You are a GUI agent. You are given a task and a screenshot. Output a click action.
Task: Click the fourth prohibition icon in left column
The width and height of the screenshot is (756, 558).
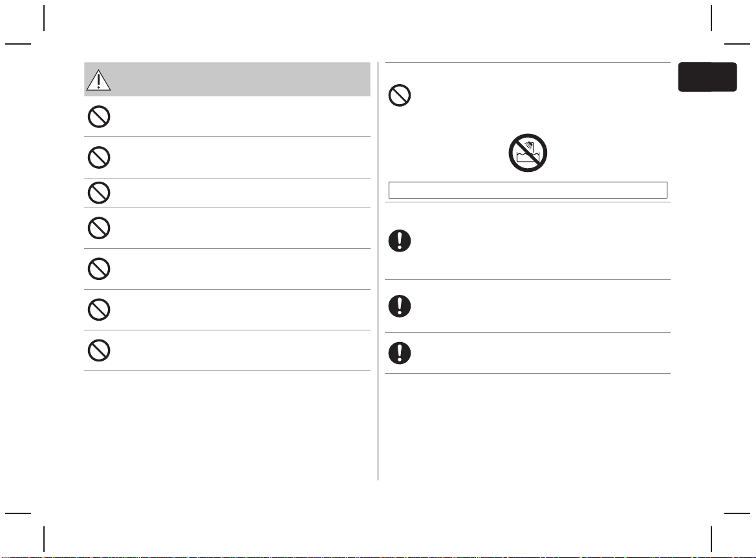(x=99, y=228)
